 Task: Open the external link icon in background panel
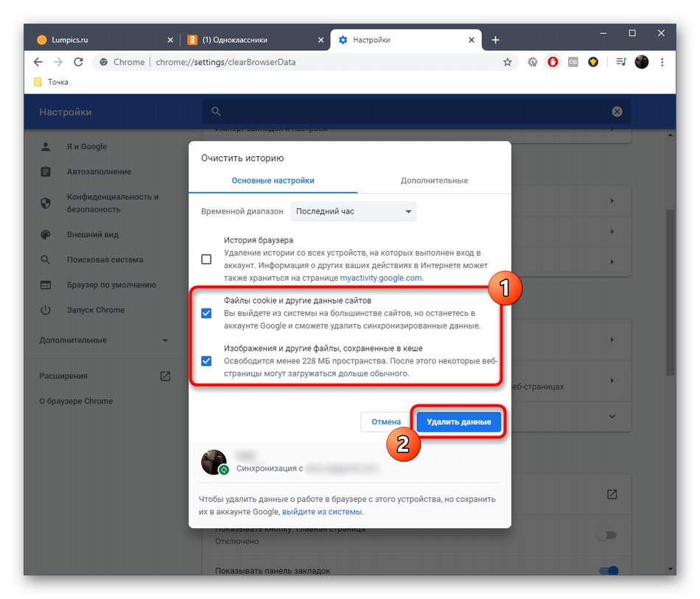[612, 494]
